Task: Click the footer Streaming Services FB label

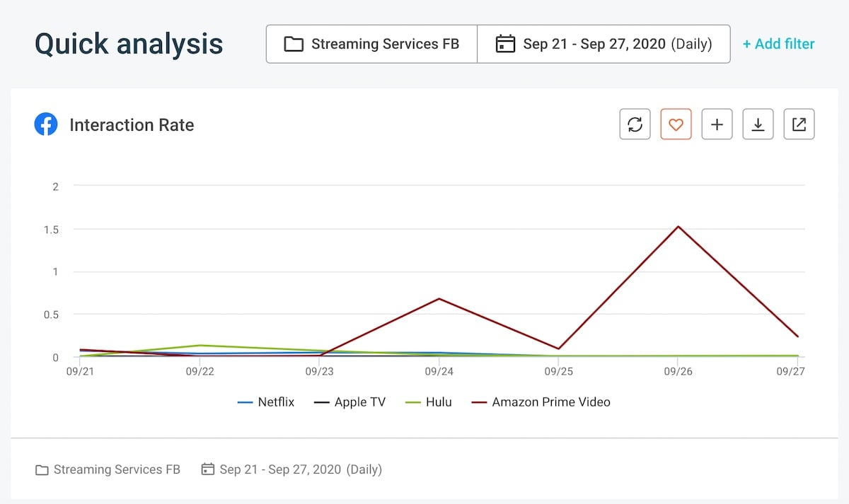Action: pyautogui.click(x=117, y=469)
